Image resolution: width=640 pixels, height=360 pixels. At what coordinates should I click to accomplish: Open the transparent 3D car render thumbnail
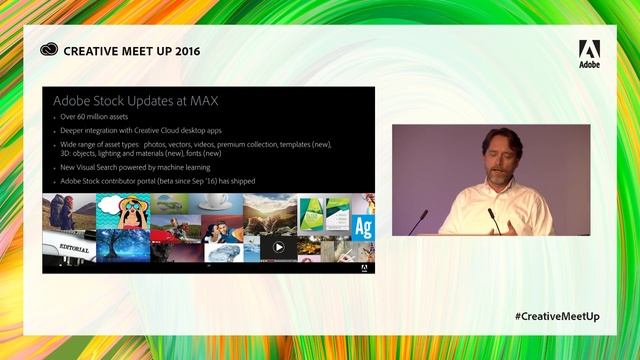tap(224, 253)
